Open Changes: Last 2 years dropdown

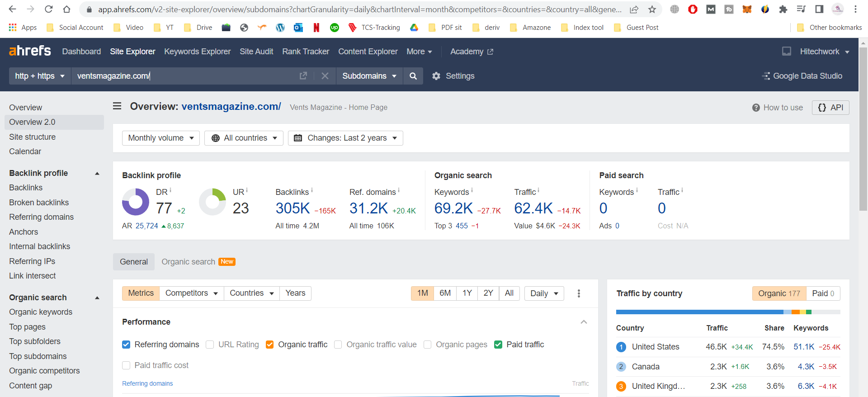(345, 138)
